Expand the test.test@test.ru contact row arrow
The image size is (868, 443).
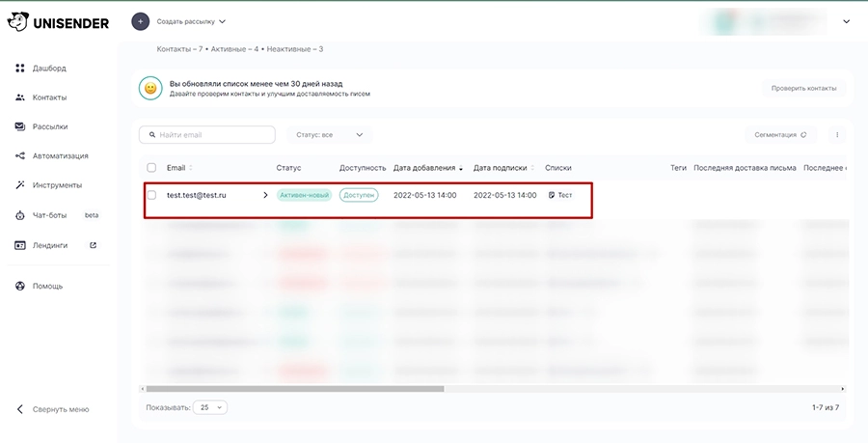click(x=265, y=195)
